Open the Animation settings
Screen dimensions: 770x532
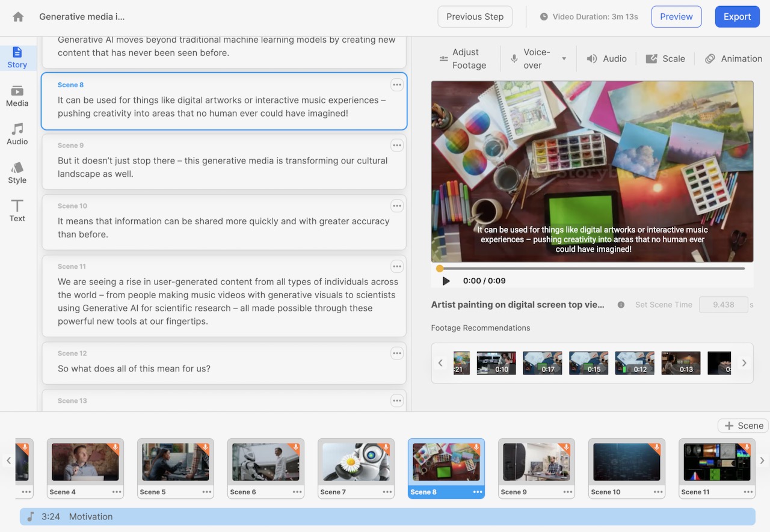(x=733, y=59)
